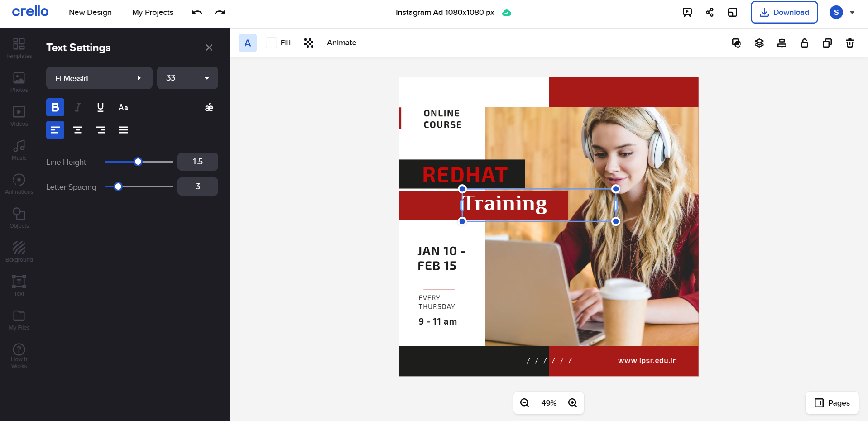868x421 pixels.
Task: Toggle underline formatting
Action: pyautogui.click(x=101, y=107)
